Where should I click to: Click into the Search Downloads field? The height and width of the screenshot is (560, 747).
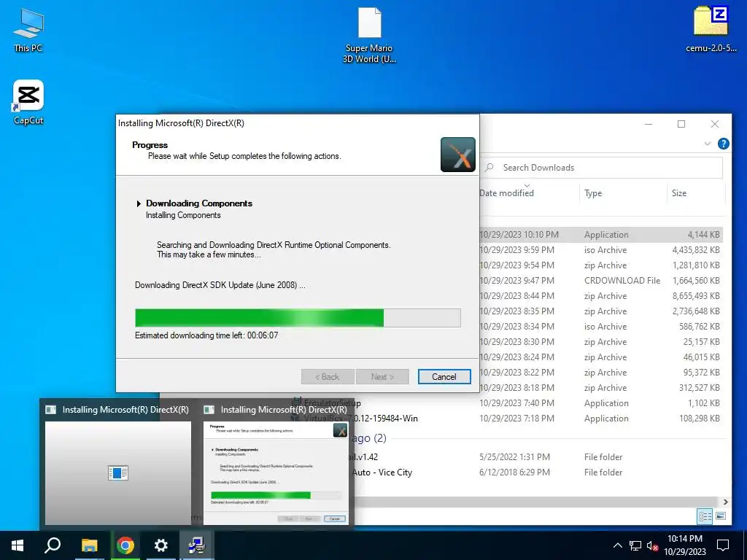coord(601,168)
